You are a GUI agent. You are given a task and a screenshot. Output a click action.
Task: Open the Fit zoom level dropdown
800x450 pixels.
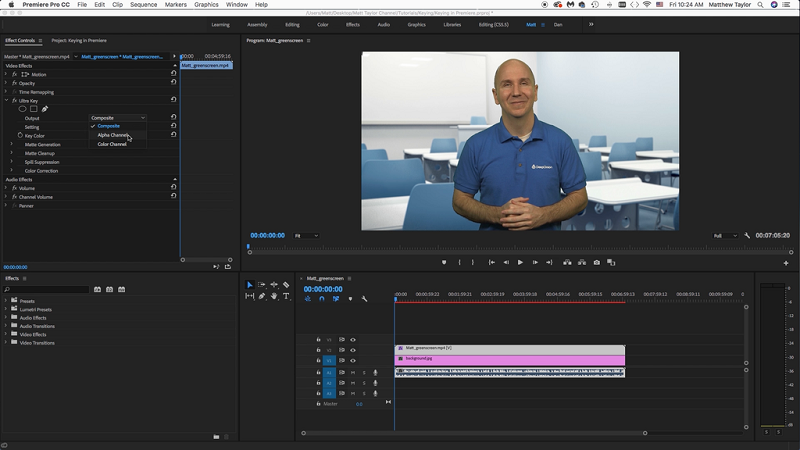point(305,236)
